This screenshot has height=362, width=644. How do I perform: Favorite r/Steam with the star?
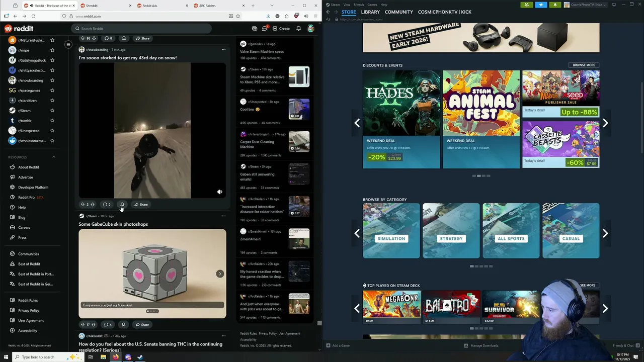coord(52,111)
